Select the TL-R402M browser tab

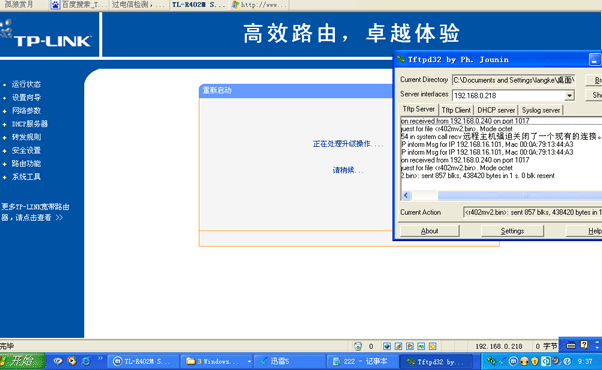198,5
